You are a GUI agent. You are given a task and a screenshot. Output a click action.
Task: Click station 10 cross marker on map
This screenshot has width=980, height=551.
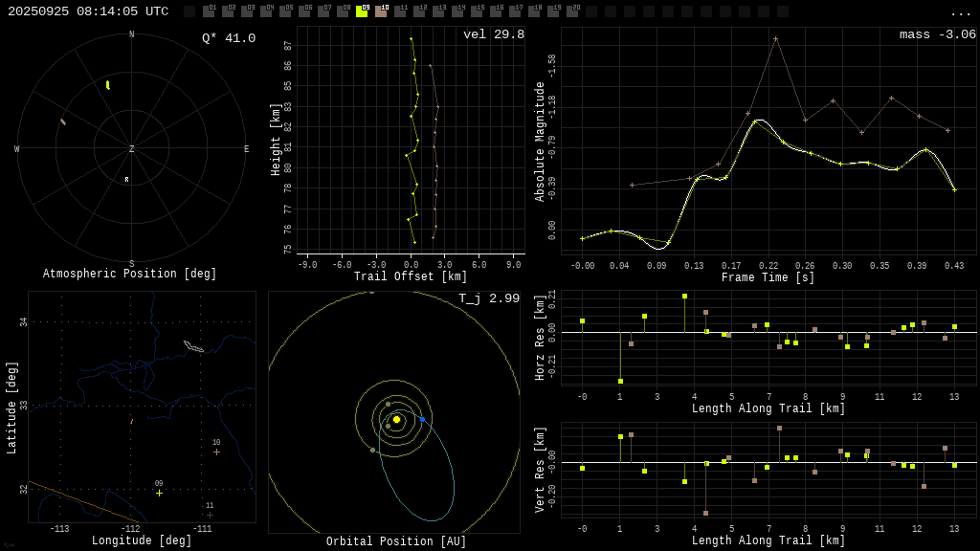(216, 452)
